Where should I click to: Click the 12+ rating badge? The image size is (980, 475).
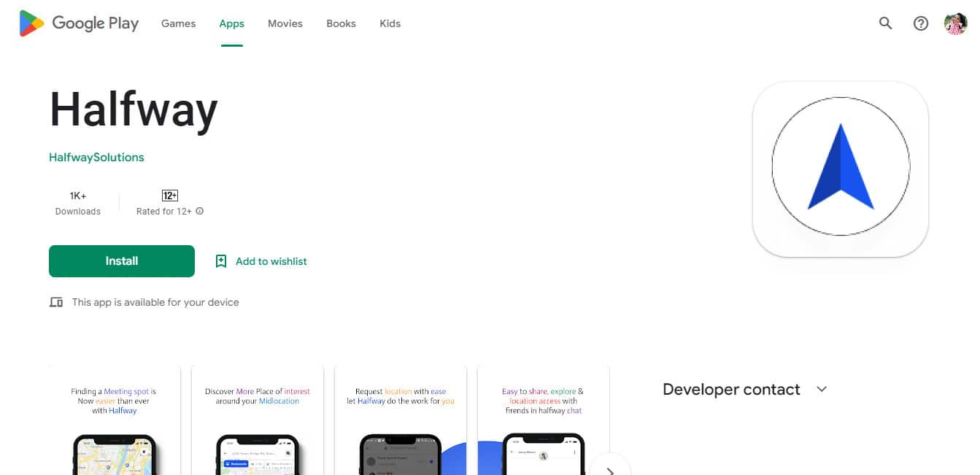(x=170, y=196)
